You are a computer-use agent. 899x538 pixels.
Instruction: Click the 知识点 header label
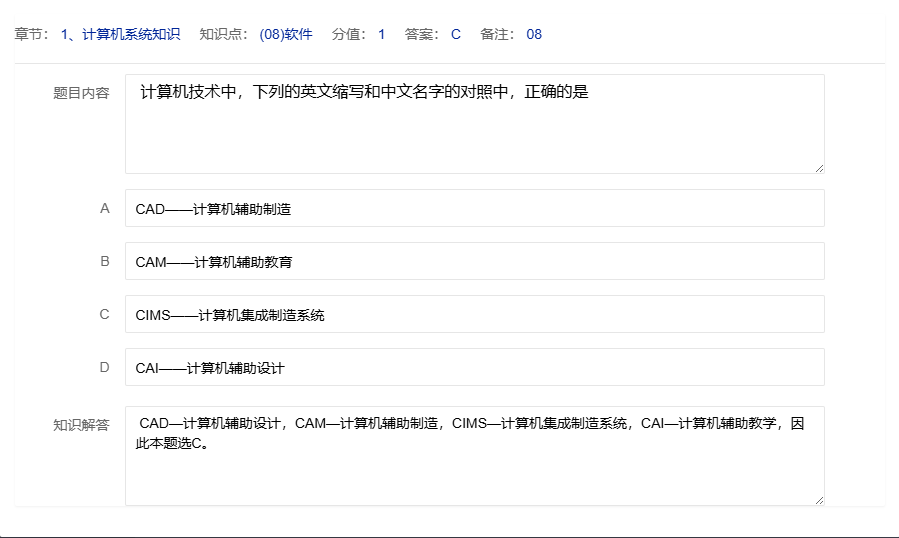(222, 35)
